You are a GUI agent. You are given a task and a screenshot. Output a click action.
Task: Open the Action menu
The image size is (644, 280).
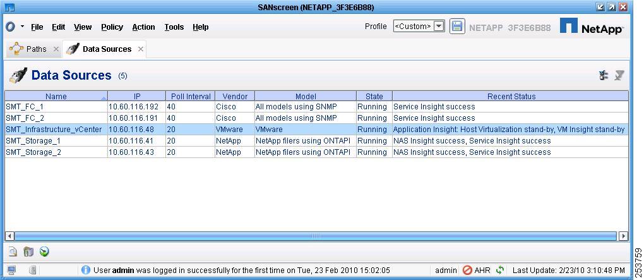click(x=143, y=27)
